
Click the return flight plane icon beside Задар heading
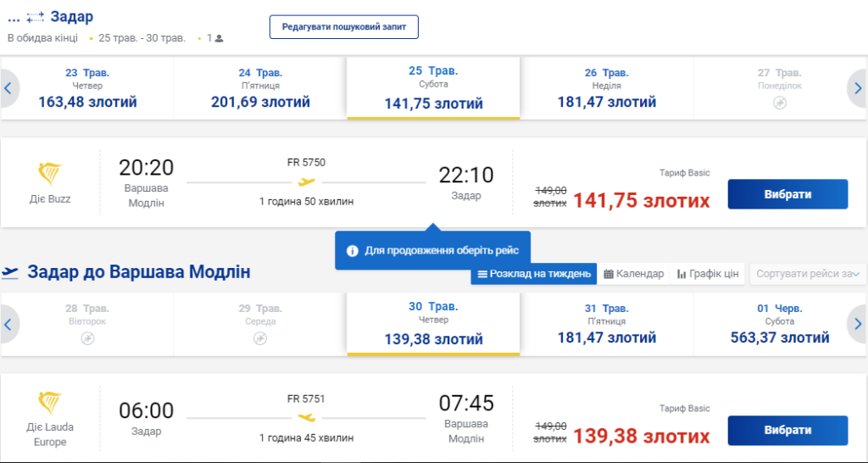point(11,272)
